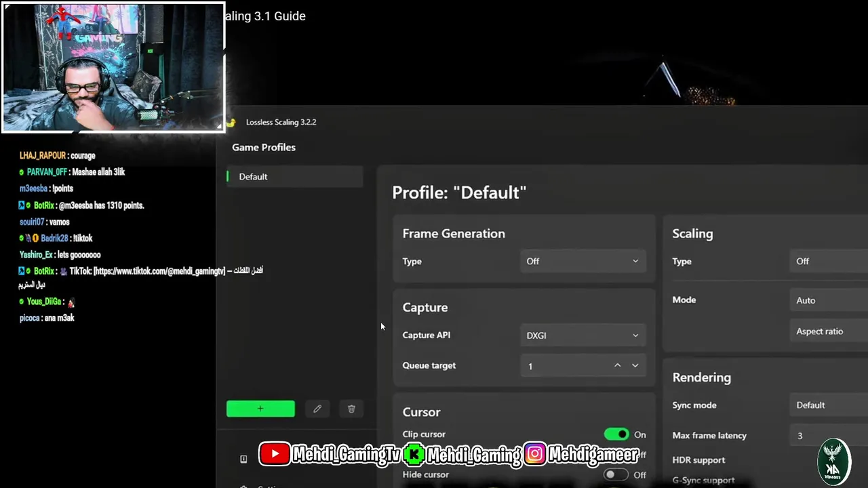This screenshot has height=488, width=868.
Task: Toggle the Clip cursor switch
Action: (x=616, y=434)
